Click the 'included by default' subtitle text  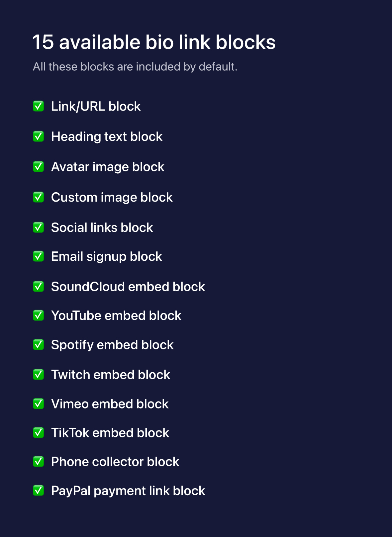pyautogui.click(x=135, y=67)
